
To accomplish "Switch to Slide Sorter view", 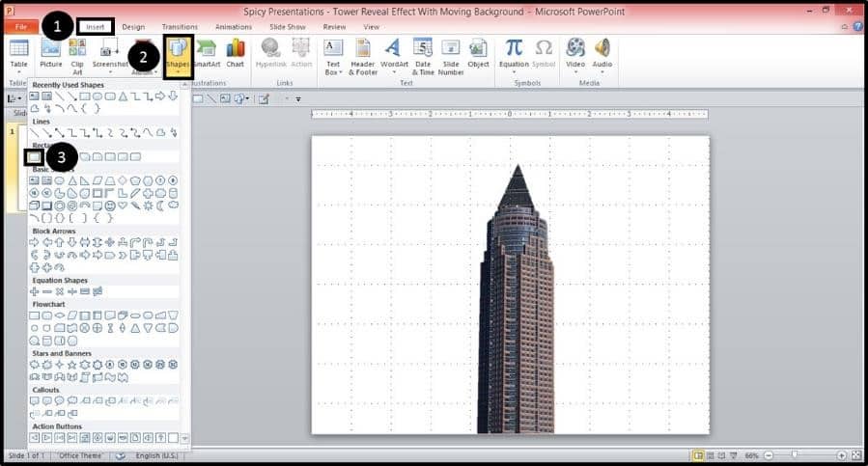I will (711, 455).
